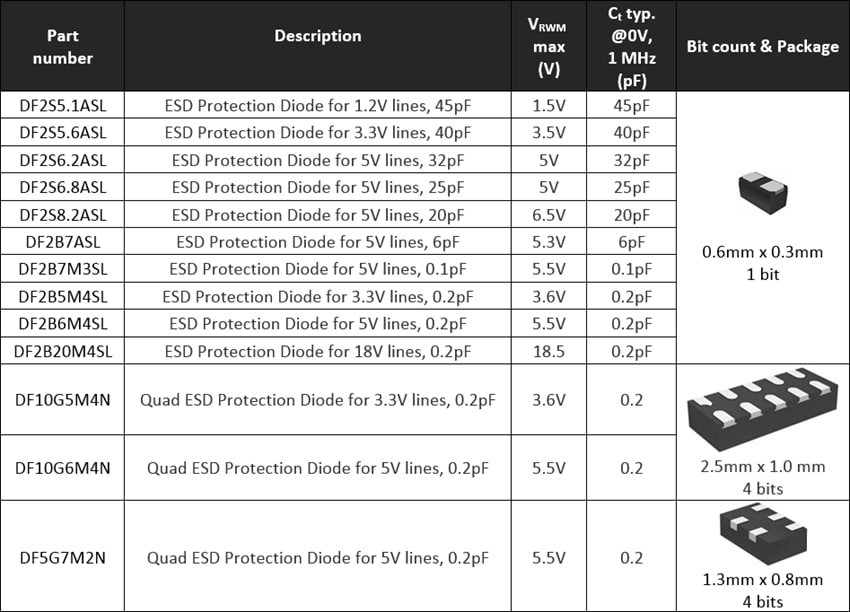
Task: Click part number DF2S6.8ASL
Action: [x=63, y=187]
